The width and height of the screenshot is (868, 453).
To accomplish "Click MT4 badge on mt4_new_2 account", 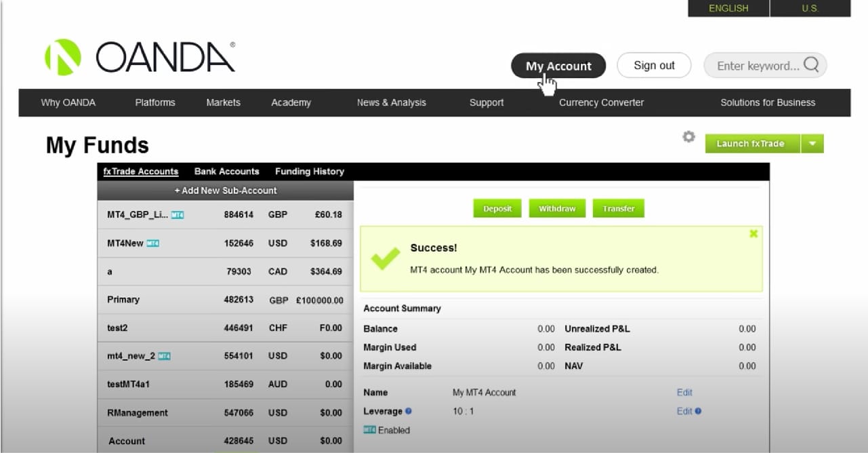I will pos(164,356).
